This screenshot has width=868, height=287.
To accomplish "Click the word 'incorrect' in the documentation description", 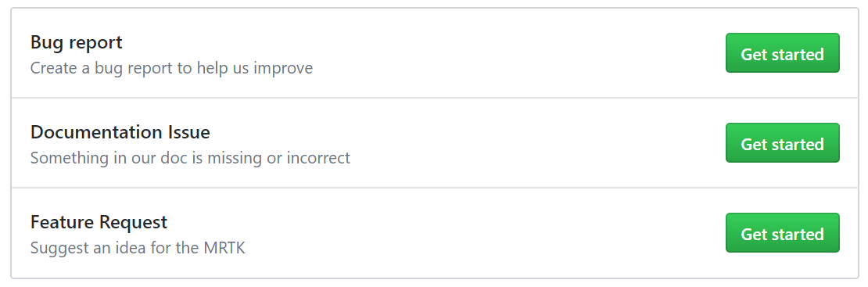I will coord(318,158).
